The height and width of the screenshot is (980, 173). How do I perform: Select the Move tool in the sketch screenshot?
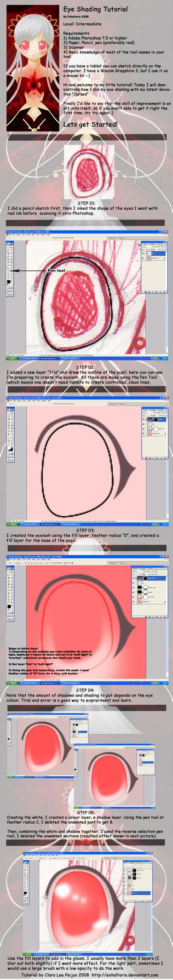point(12,248)
